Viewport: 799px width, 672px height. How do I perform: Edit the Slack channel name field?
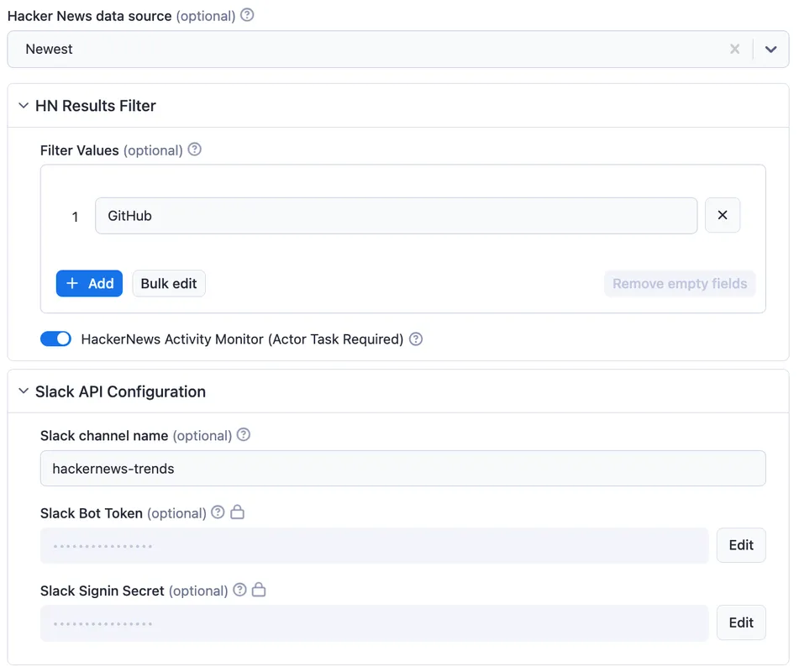pyautogui.click(x=402, y=468)
